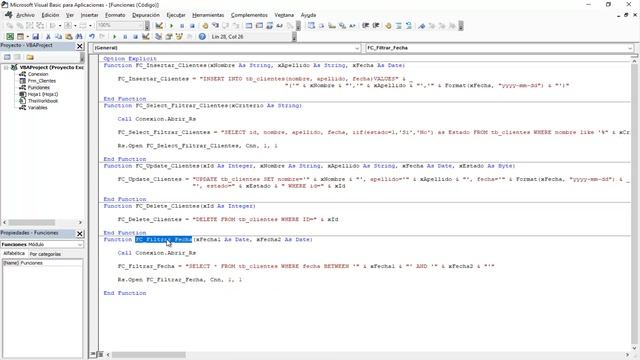Viewport: 640px width, 360px height.
Task: Close the Proyecto - VBAProject panel
Action: tap(80, 46)
